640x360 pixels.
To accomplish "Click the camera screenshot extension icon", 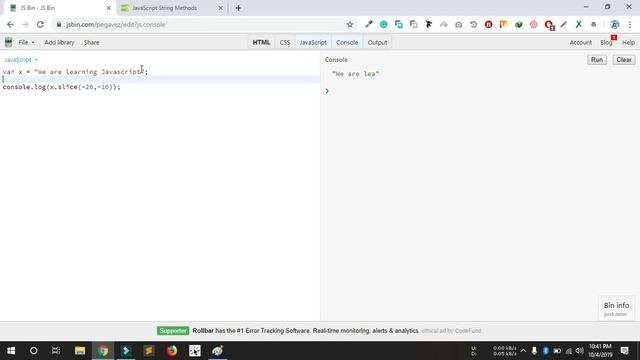I will 459,24.
